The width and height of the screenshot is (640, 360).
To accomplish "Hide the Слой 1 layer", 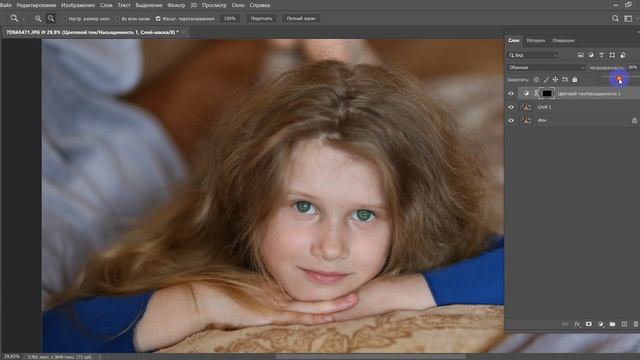I will (511, 107).
